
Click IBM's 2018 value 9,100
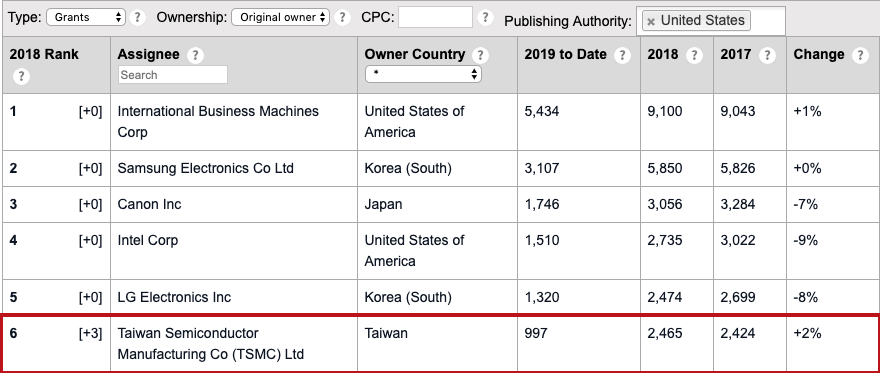[665, 112]
